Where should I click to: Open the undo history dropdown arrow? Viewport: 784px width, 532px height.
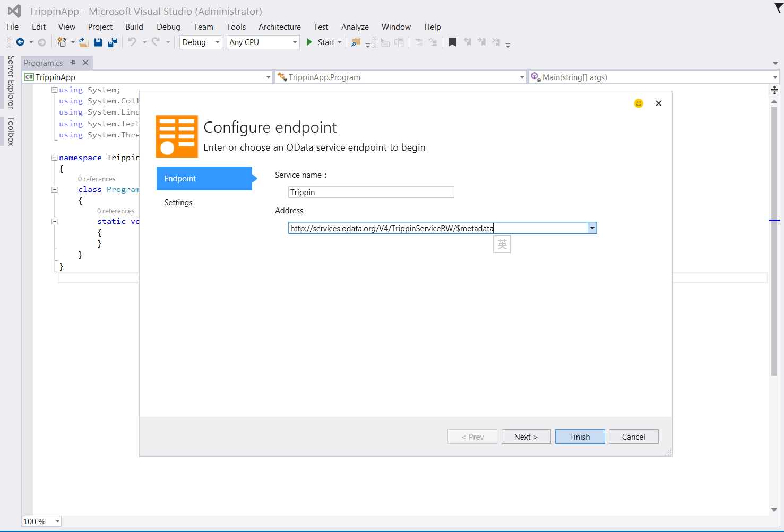click(144, 42)
